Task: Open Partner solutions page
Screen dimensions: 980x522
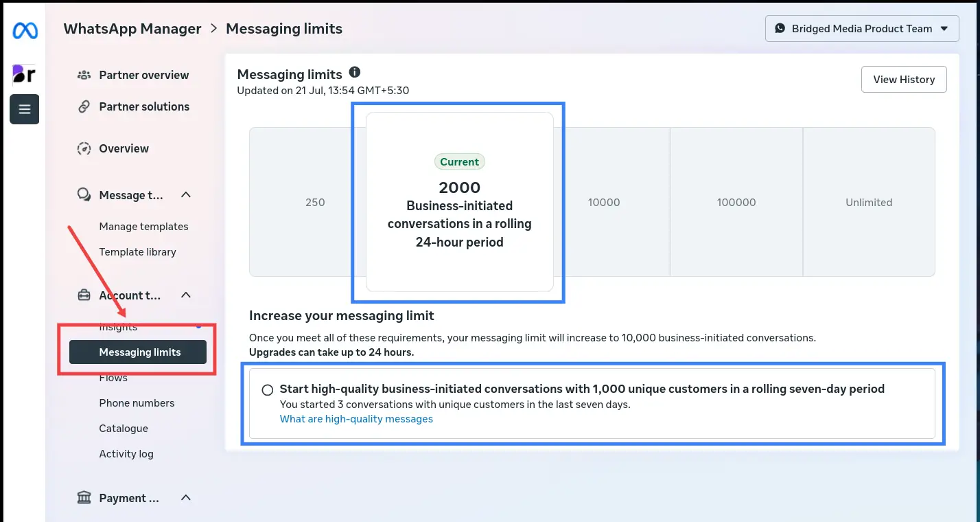Action: pyautogui.click(x=144, y=106)
